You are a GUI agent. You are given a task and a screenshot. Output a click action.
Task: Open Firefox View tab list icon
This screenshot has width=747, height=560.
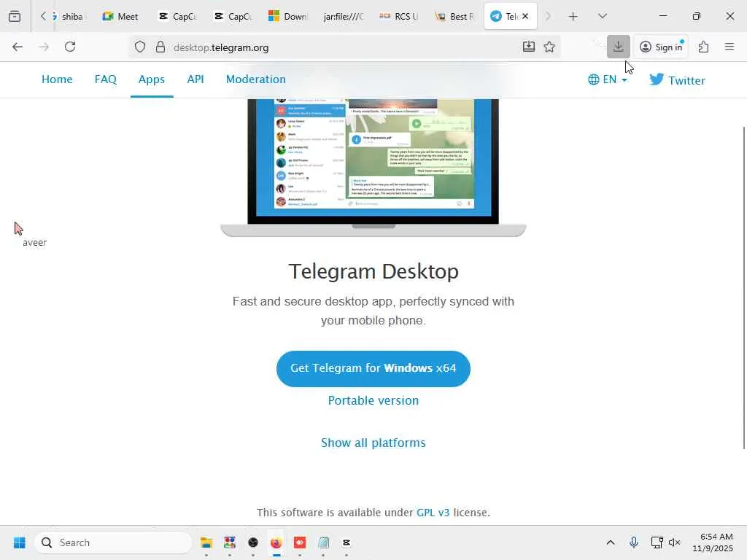coord(15,16)
